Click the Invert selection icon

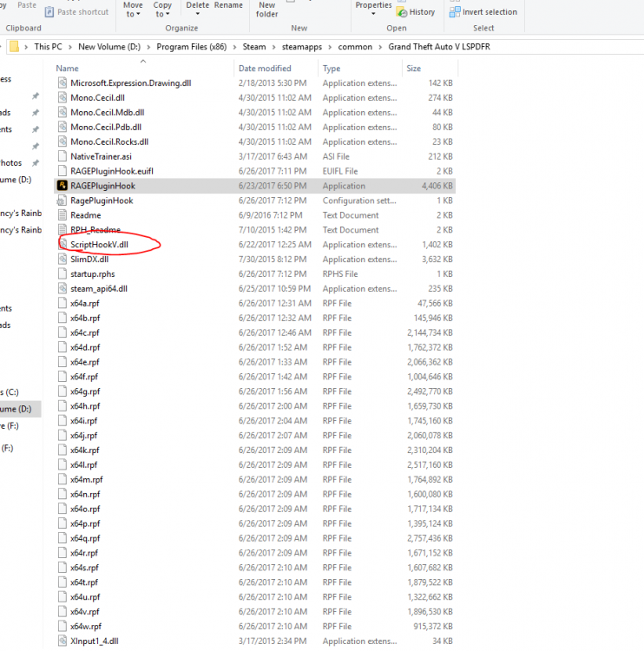455,12
